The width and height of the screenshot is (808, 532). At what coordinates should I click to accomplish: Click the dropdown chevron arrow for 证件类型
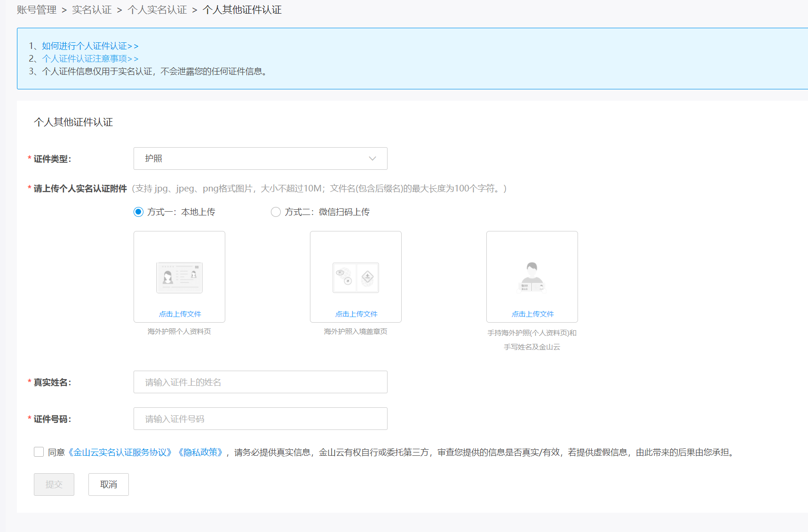(x=372, y=159)
